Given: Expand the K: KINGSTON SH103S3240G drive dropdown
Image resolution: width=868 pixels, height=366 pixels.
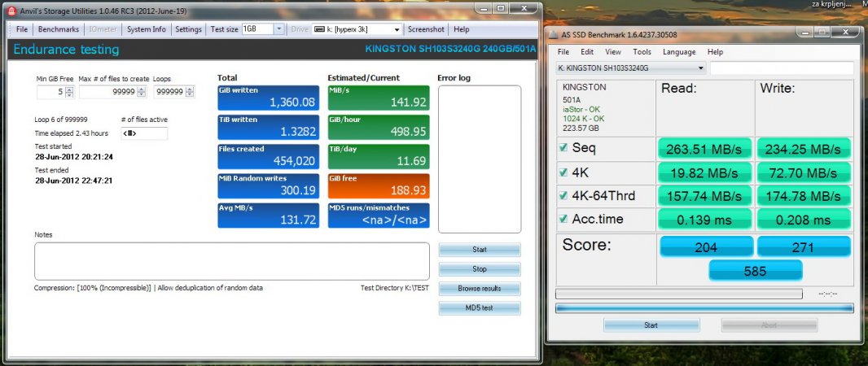Looking at the screenshot, I should click(x=701, y=68).
